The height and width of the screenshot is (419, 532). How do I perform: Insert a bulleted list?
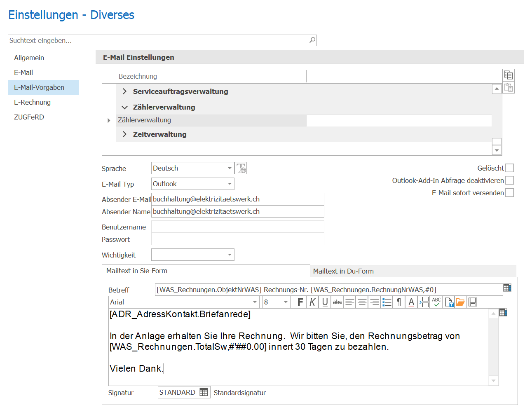[387, 302]
